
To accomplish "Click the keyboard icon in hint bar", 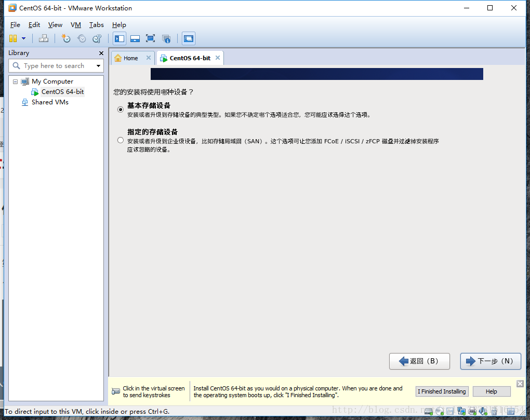I will [115, 391].
